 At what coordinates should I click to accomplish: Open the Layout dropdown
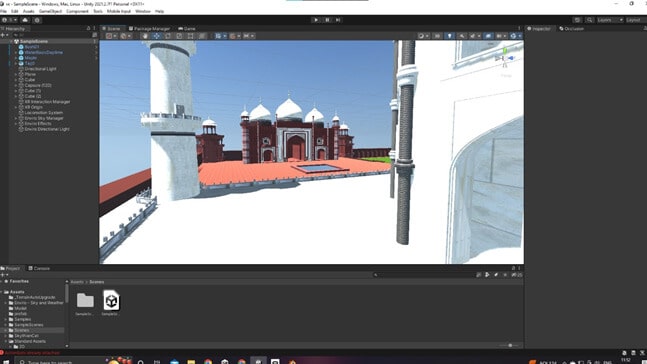[x=635, y=20]
